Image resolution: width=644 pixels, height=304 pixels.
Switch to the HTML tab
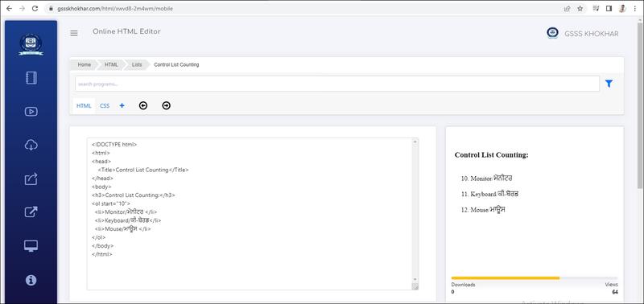point(84,106)
